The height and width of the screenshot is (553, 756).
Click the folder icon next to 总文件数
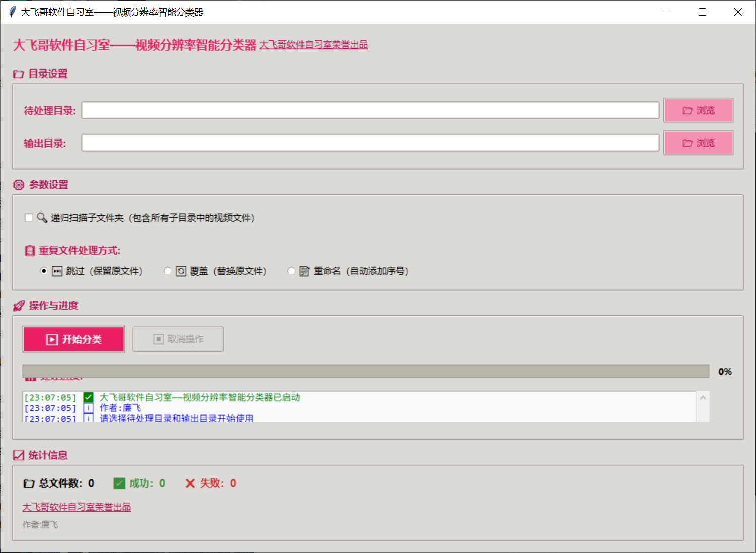click(29, 483)
